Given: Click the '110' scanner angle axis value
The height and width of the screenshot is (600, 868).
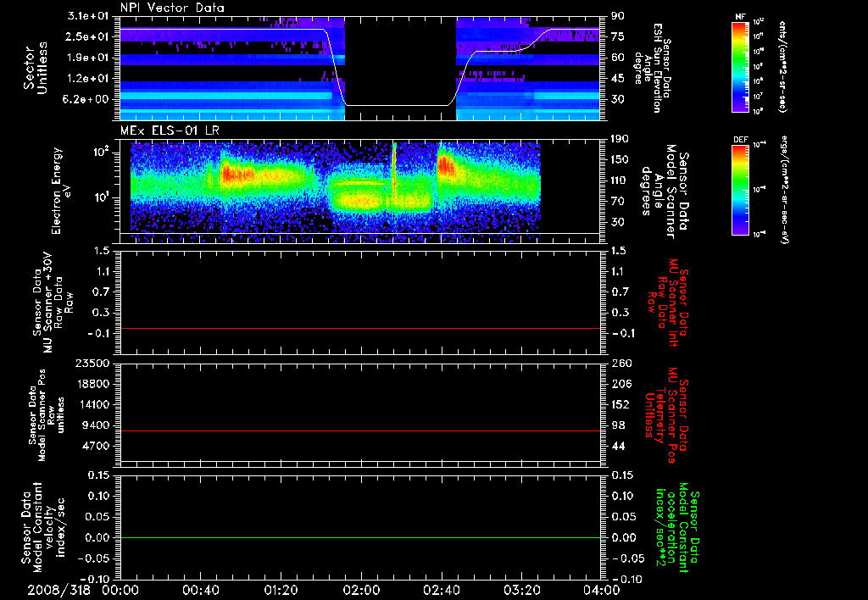Looking at the screenshot, I should click(x=620, y=181).
